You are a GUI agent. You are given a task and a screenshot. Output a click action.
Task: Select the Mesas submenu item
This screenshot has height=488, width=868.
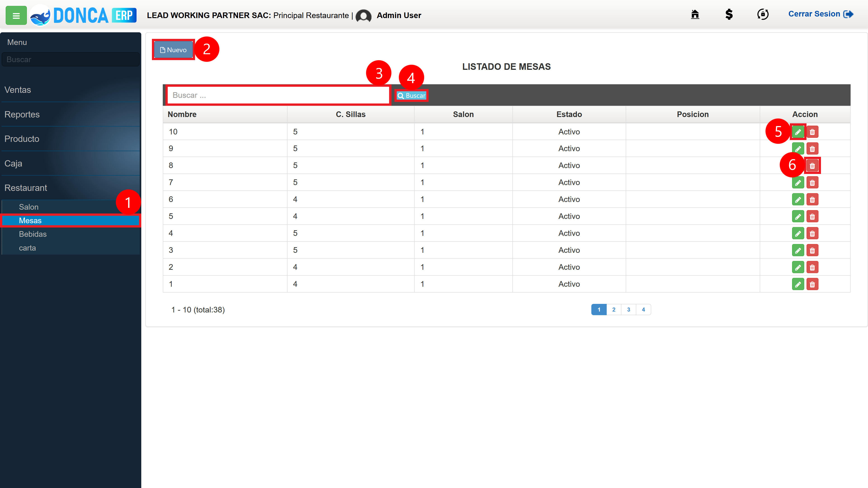click(x=71, y=221)
